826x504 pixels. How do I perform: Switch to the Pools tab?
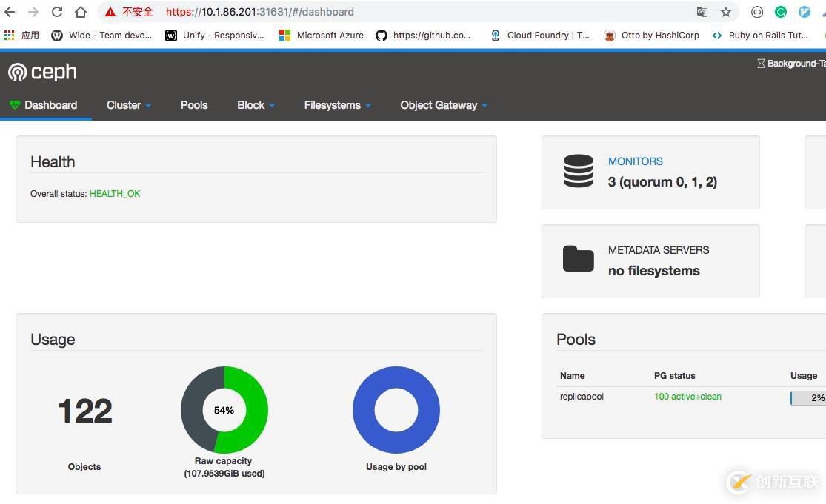coord(194,105)
